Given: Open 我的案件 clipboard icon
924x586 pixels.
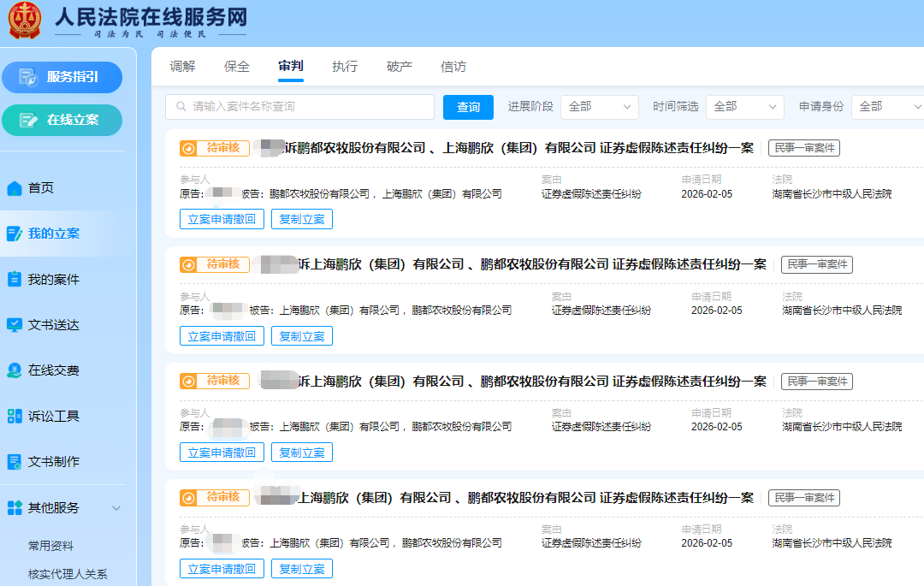Looking at the screenshot, I should (15, 280).
